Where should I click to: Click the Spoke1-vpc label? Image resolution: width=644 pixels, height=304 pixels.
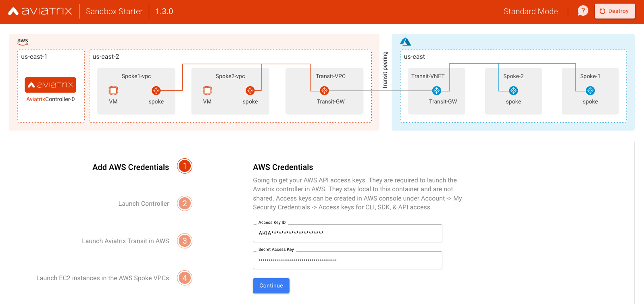tap(136, 76)
